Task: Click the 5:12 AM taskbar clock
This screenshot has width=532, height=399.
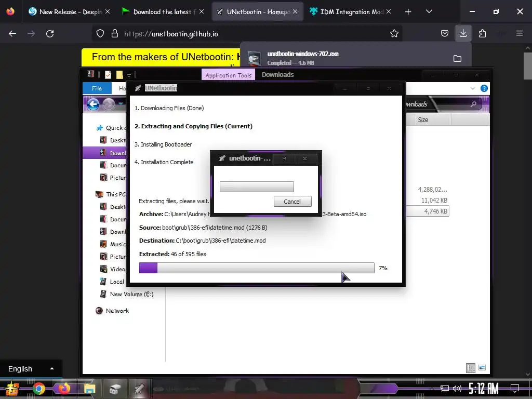Action: point(483,388)
